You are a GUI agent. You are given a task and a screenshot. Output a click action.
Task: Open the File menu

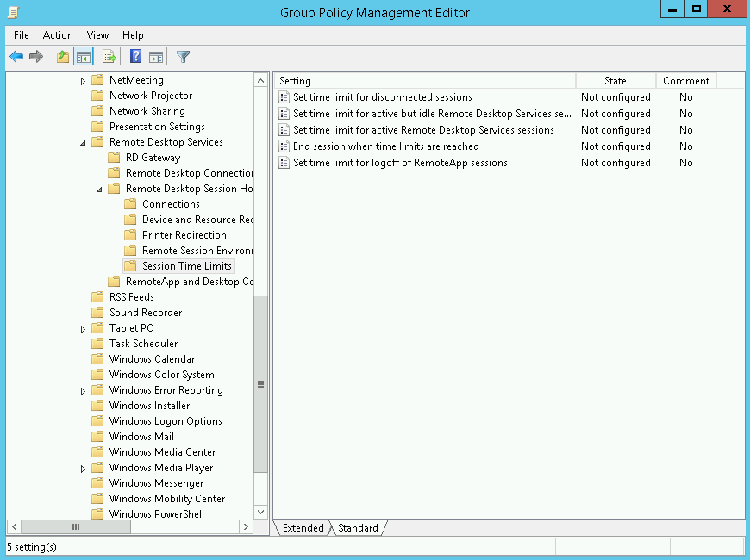pyautogui.click(x=22, y=35)
